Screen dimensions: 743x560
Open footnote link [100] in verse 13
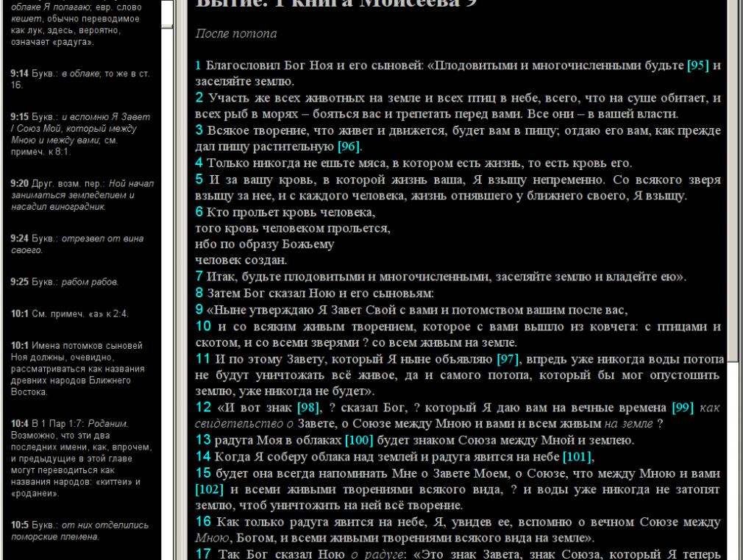[359, 441]
